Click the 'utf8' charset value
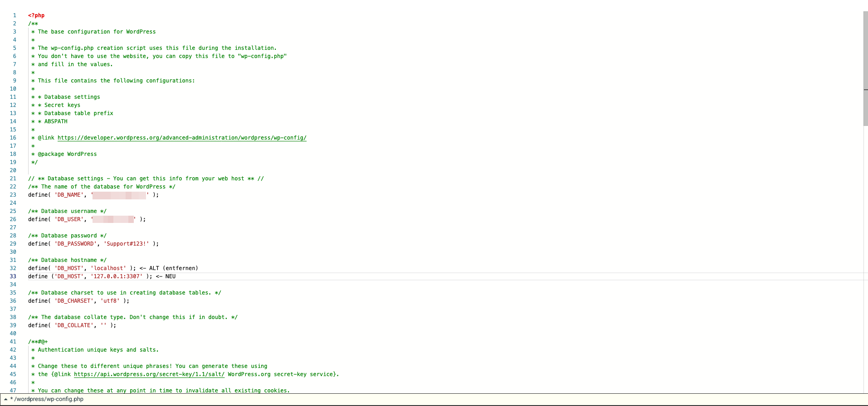This screenshot has width=868, height=406. (110, 301)
